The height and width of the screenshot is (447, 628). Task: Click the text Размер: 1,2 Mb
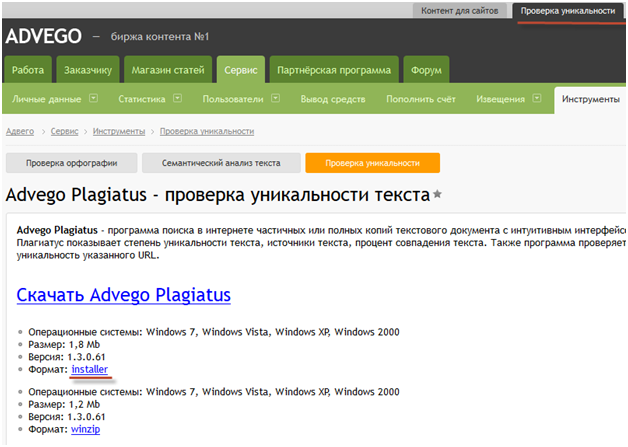click(64, 405)
